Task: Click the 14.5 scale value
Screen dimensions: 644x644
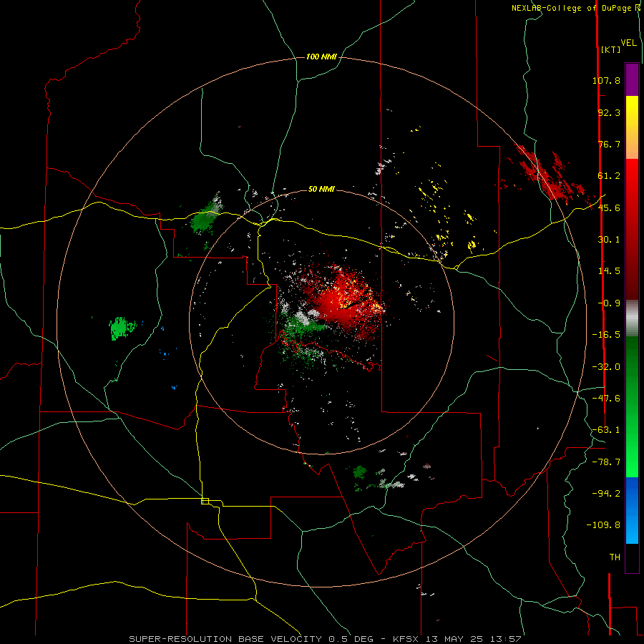Action: 609,271
